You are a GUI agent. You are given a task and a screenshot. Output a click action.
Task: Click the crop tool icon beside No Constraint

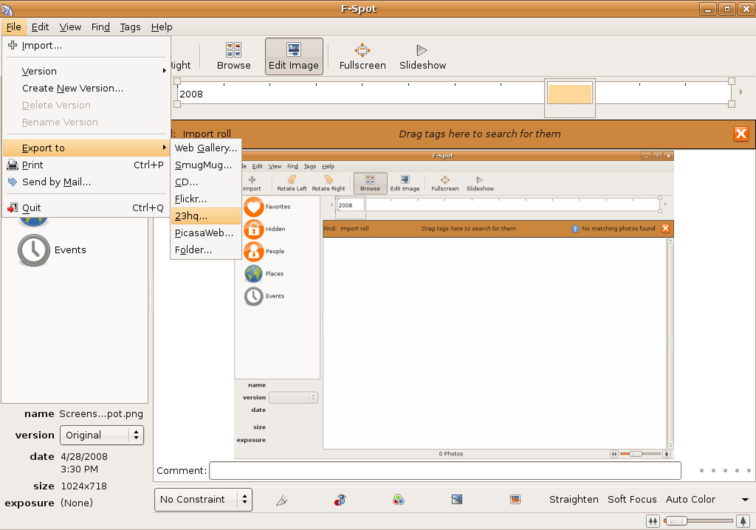[x=282, y=499]
